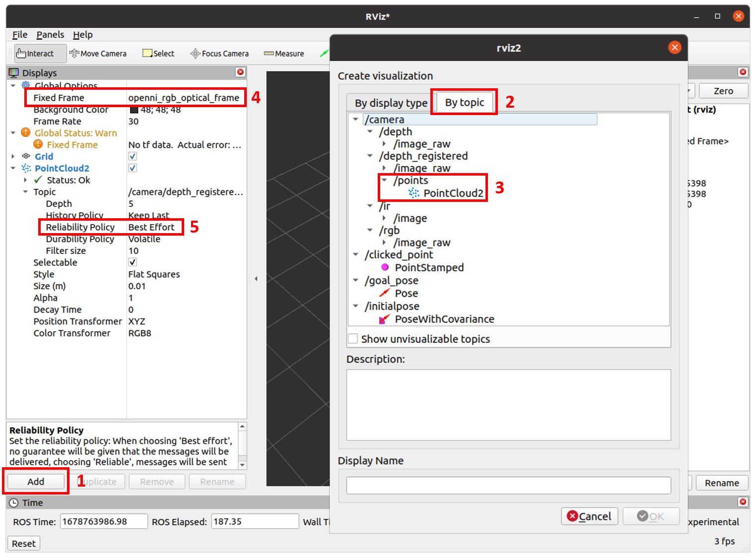The width and height of the screenshot is (756, 558).
Task: Click the ROS Time field
Action: 104,522
